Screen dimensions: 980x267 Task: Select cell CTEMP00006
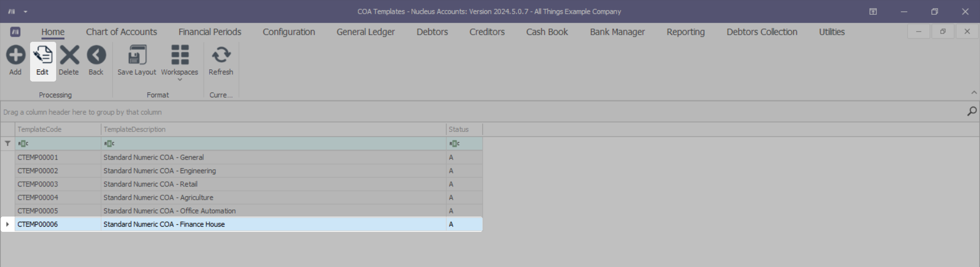pos(58,224)
